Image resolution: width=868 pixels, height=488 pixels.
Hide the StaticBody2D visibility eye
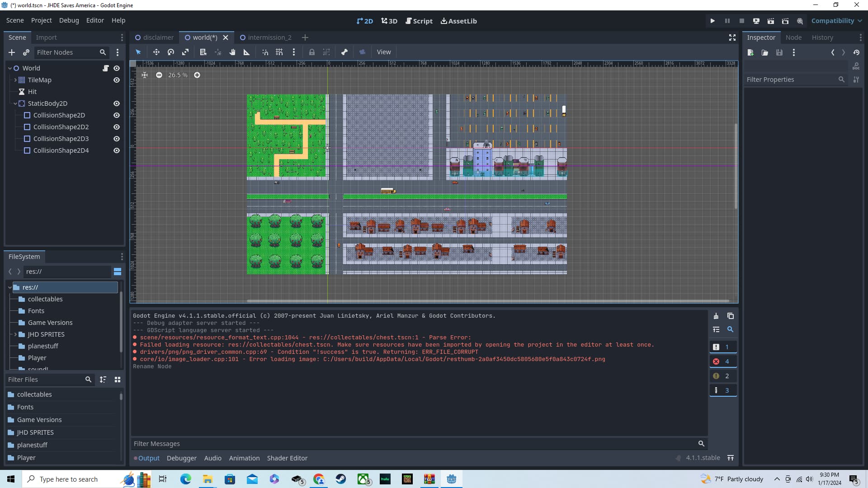point(117,103)
